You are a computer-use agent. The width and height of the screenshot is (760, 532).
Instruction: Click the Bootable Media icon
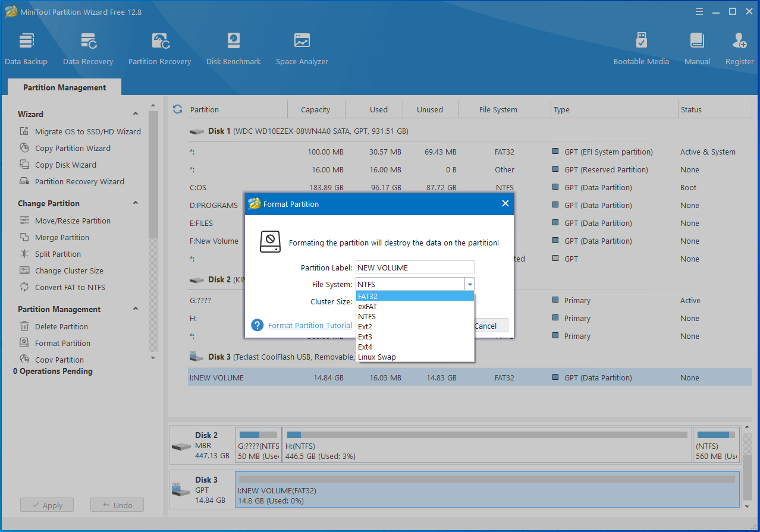point(641,40)
